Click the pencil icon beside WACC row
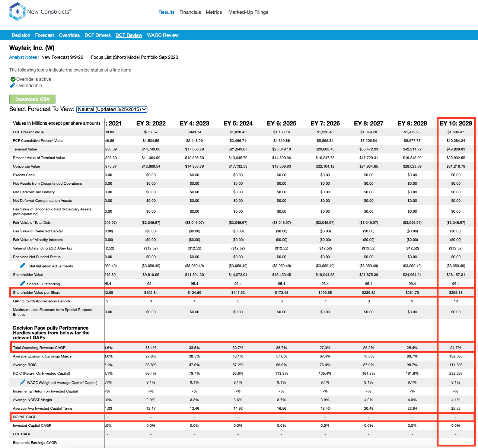This screenshot has width=478, height=448. tap(23, 382)
